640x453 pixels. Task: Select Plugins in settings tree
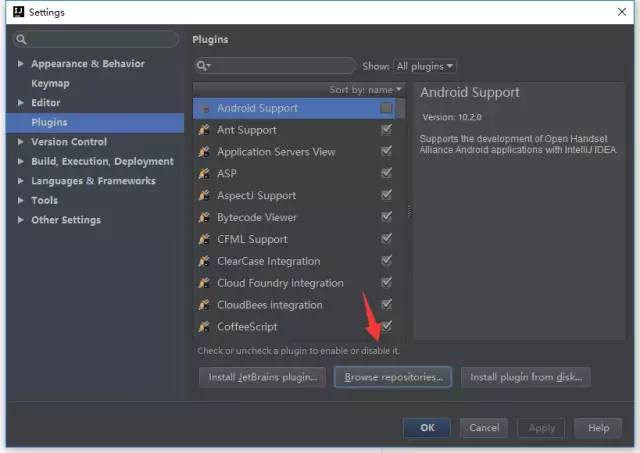point(95,122)
